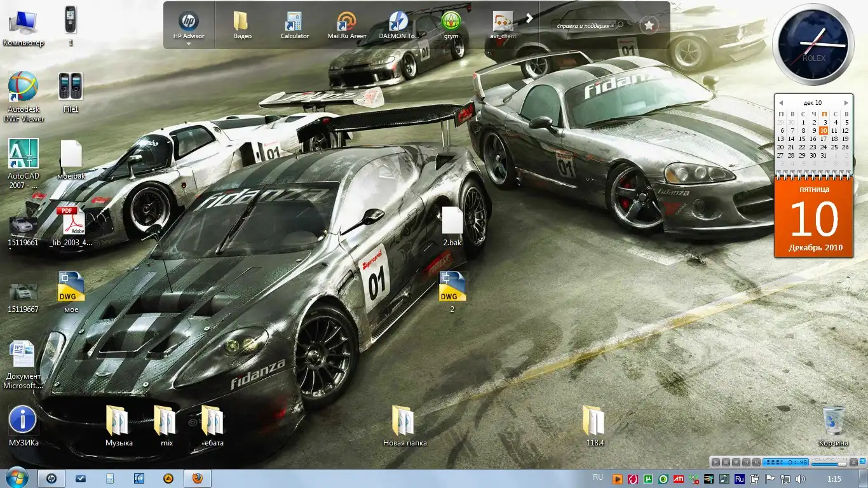This screenshot has height=488, width=868.
Task: Open Firefox from the taskbar
Action: 197,478
